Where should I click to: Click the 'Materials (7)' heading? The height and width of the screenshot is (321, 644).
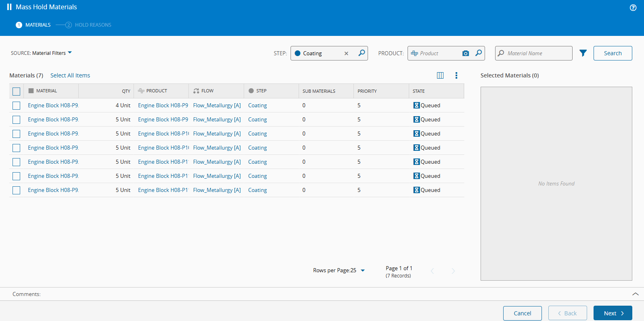point(26,75)
